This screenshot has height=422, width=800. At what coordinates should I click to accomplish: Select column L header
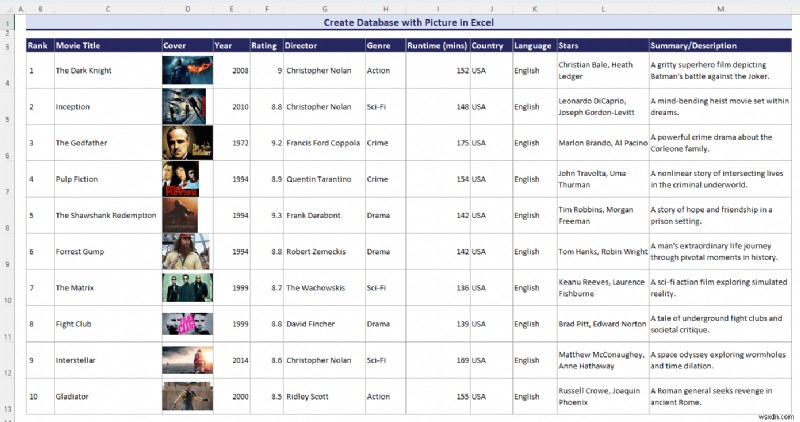click(x=603, y=9)
